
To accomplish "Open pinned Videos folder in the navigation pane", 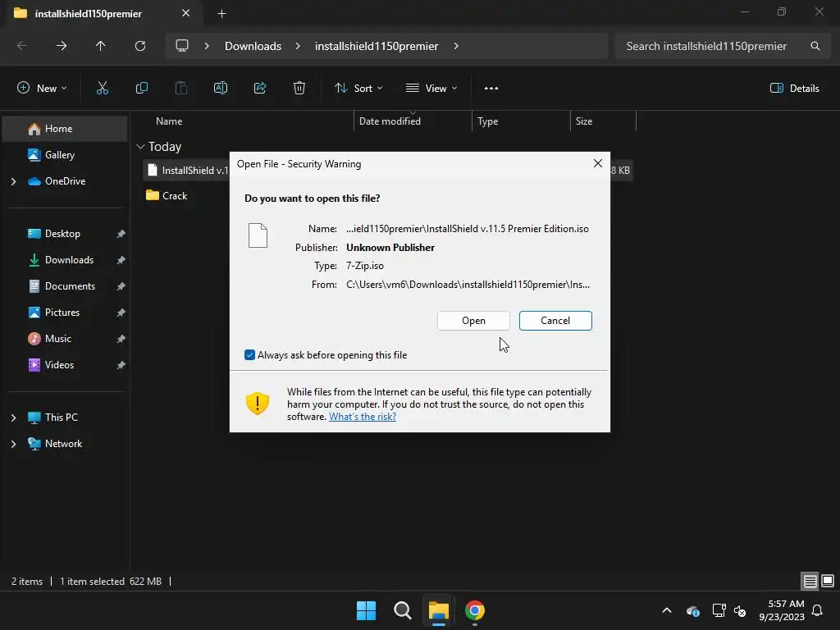I will point(65,365).
